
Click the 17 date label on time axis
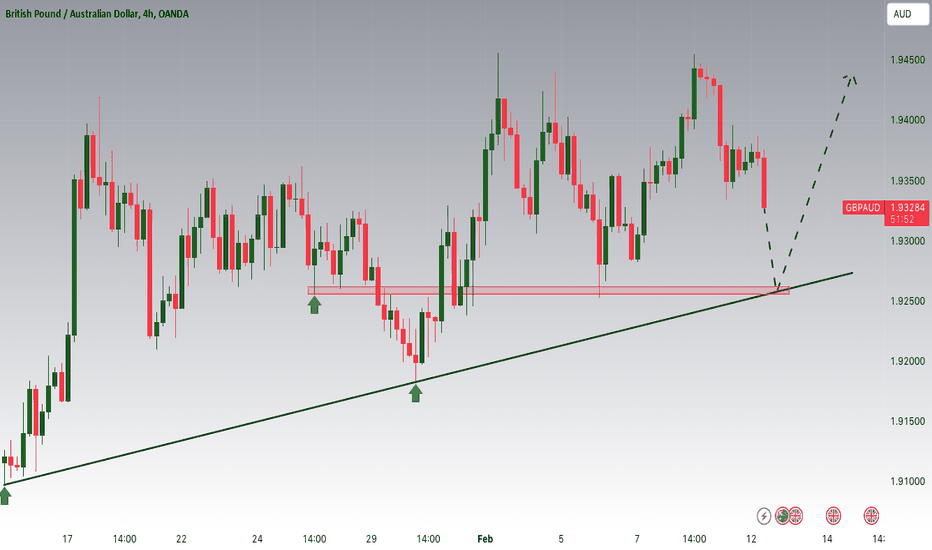[x=67, y=539]
